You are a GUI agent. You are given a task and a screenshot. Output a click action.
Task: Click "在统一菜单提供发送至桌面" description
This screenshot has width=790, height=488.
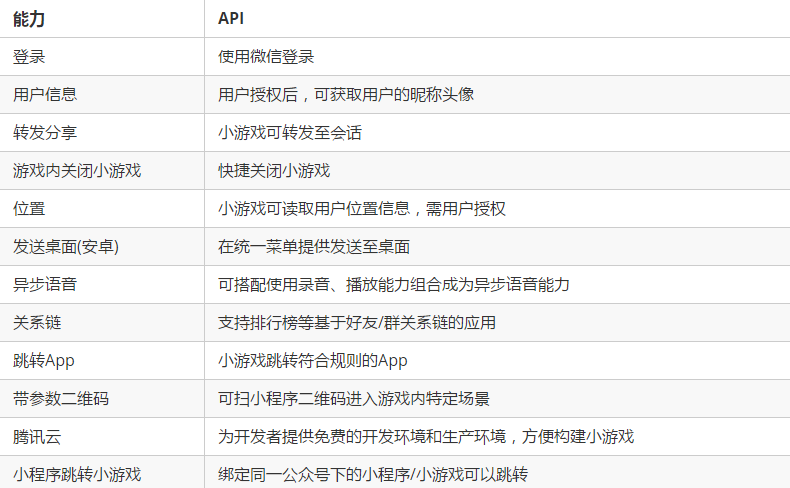click(x=314, y=247)
